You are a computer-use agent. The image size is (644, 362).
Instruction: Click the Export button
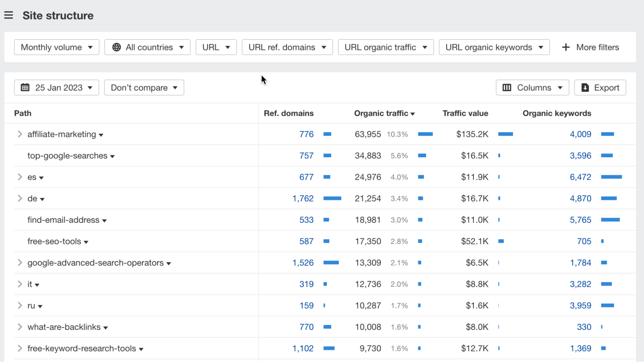pos(600,88)
